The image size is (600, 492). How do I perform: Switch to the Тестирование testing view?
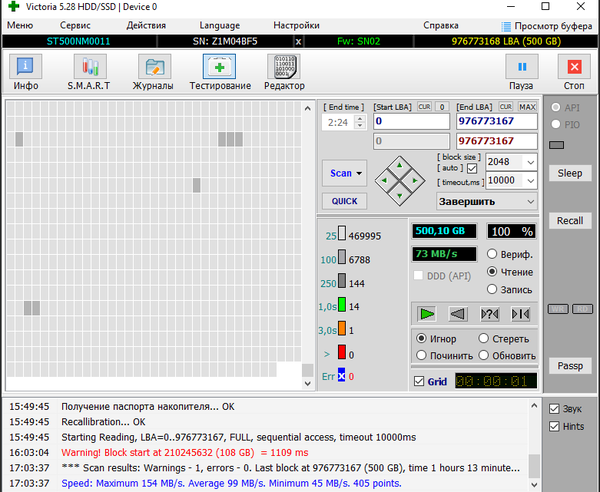pos(219,73)
